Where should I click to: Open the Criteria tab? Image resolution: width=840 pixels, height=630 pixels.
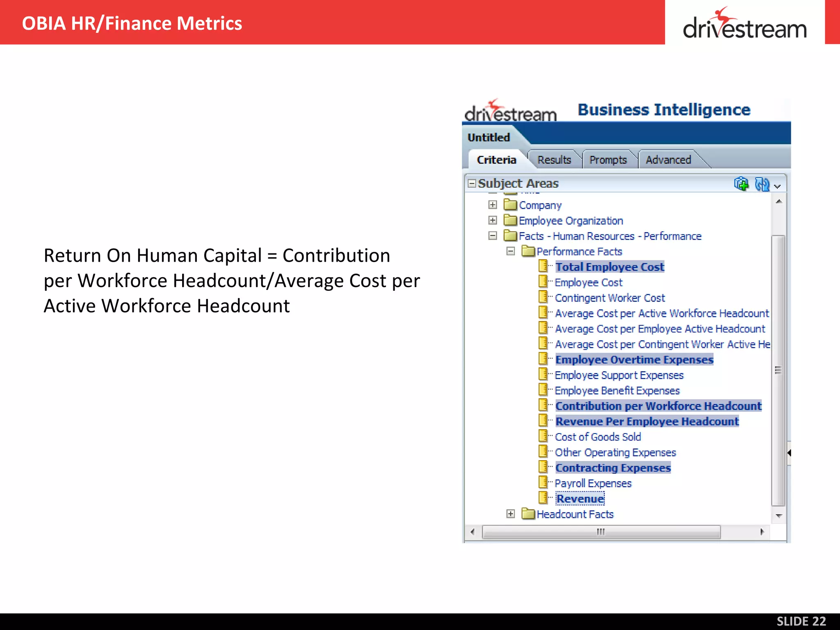click(496, 160)
